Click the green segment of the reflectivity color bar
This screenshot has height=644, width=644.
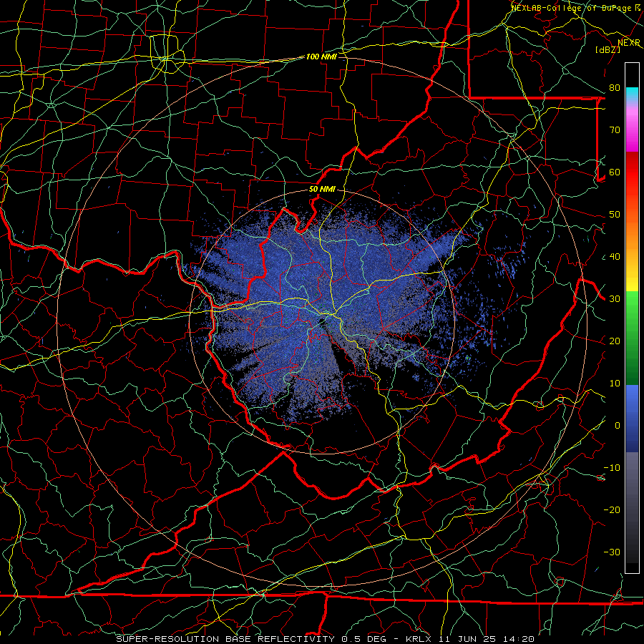coord(632,337)
